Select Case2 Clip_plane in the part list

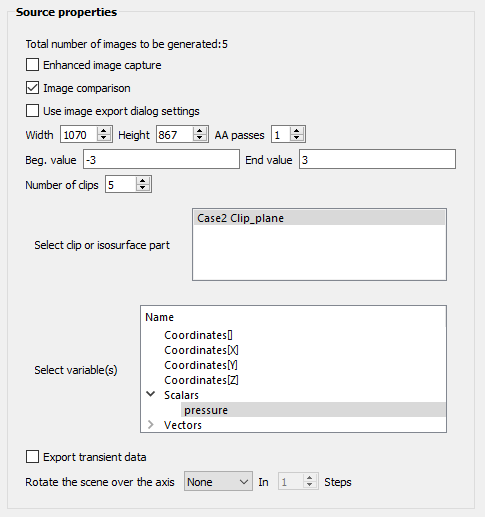(x=320, y=218)
